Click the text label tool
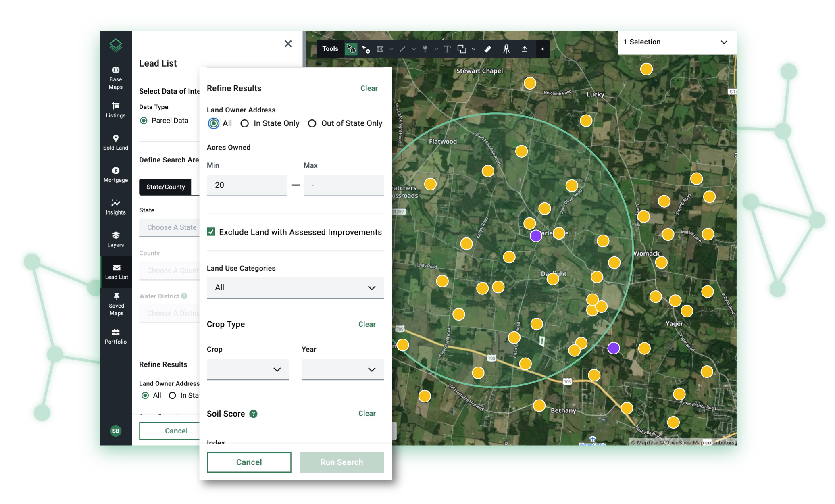The width and height of the screenshot is (835, 504). point(447,49)
